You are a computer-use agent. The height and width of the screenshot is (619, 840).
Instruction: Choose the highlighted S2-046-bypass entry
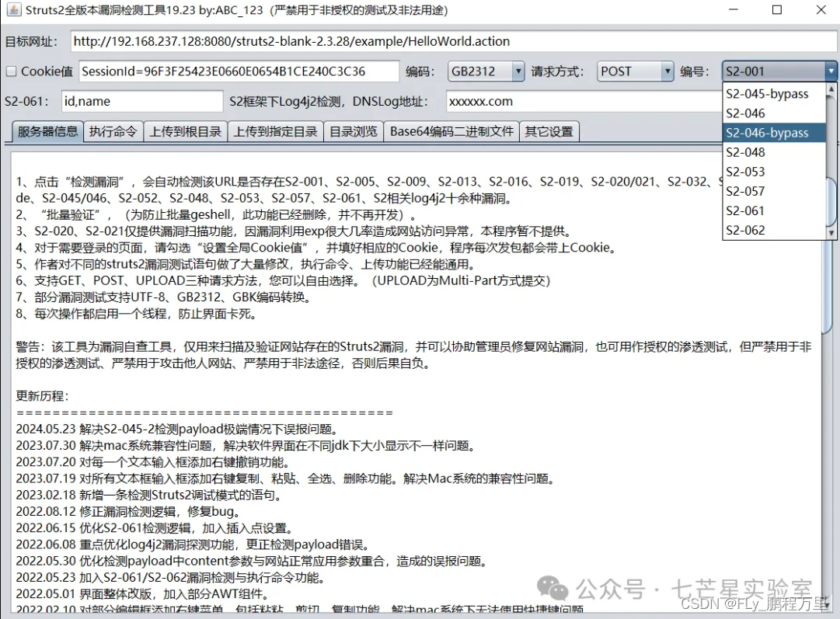tap(774, 133)
